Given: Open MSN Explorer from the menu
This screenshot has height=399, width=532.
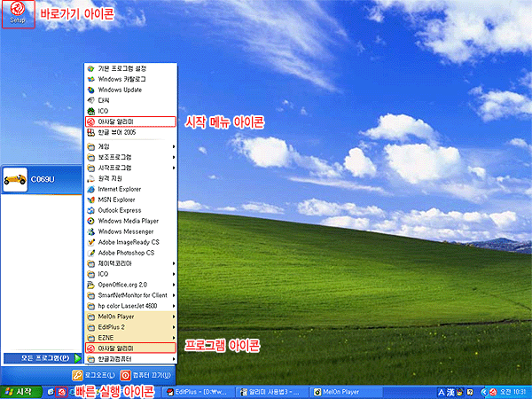Looking at the screenshot, I should 116,199.
